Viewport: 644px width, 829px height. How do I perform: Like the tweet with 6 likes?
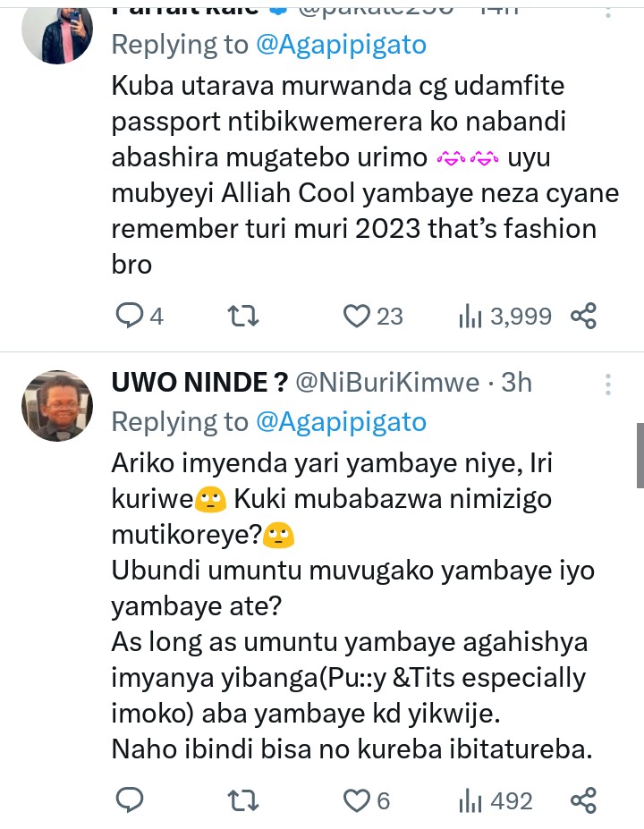(x=358, y=800)
